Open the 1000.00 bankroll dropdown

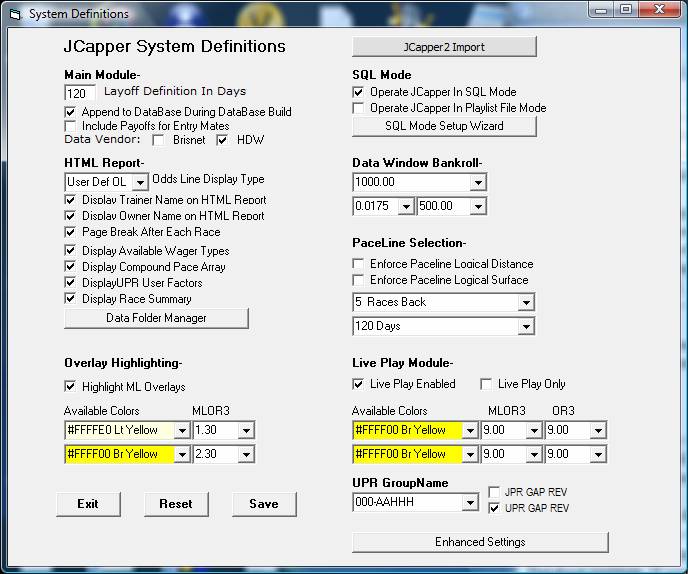478,182
